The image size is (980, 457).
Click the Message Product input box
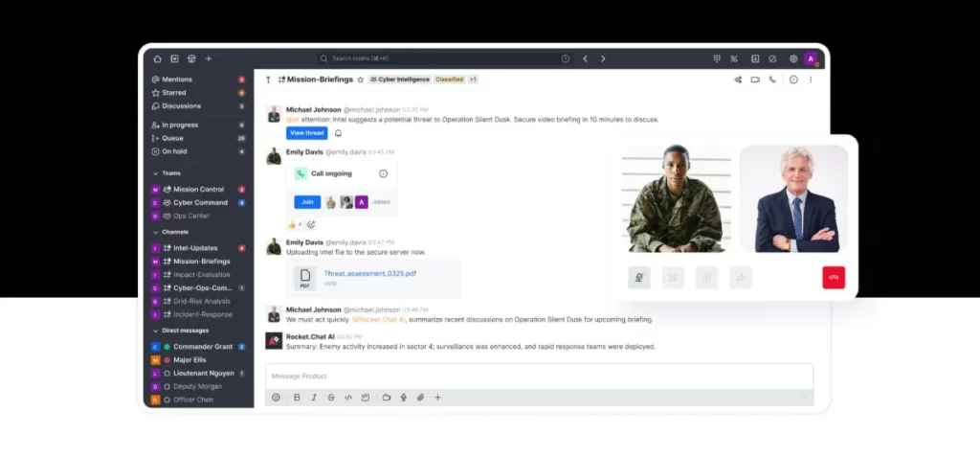pyautogui.click(x=540, y=377)
